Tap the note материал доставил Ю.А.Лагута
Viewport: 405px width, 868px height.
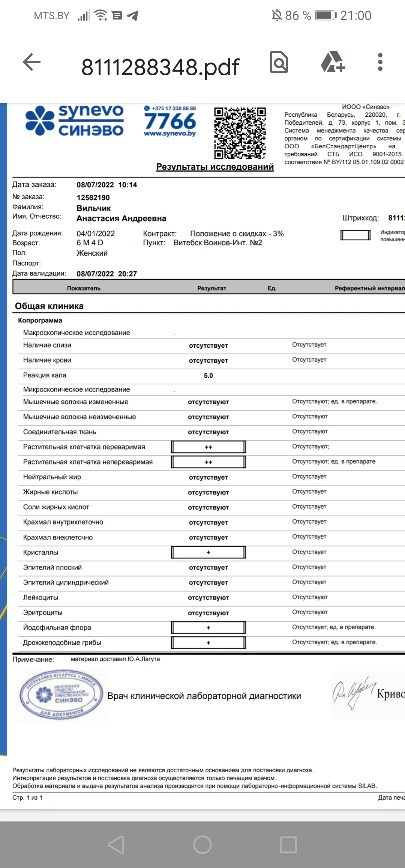click(115, 659)
